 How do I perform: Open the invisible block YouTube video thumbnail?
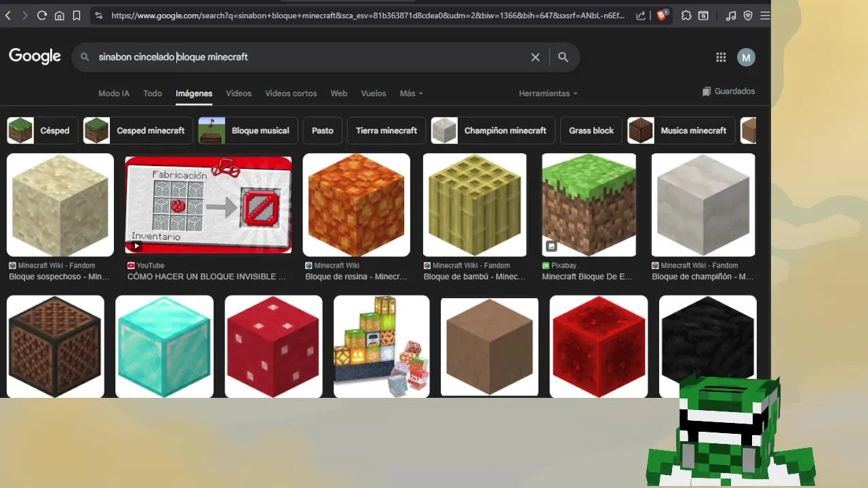tap(208, 205)
